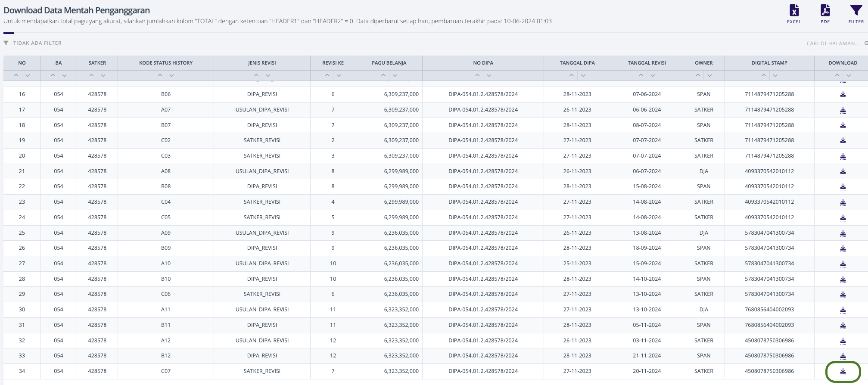
Task: Sort JENIS REVISI descending
Action: point(268,75)
